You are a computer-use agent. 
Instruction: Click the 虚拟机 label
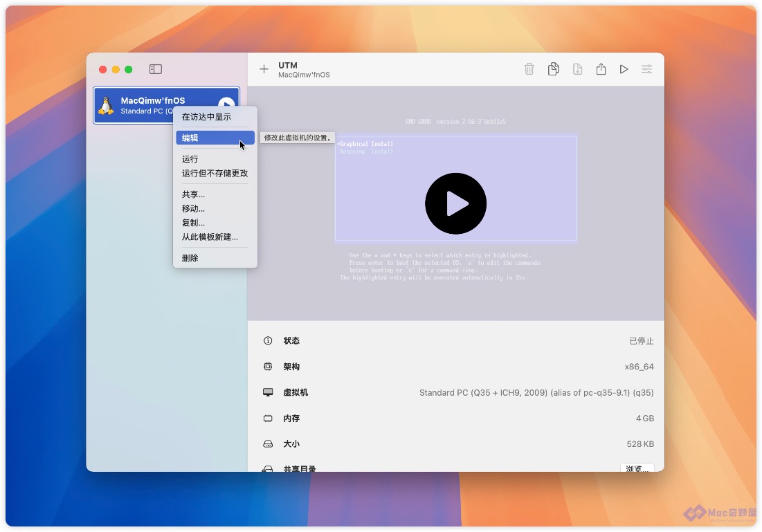pyautogui.click(x=296, y=392)
